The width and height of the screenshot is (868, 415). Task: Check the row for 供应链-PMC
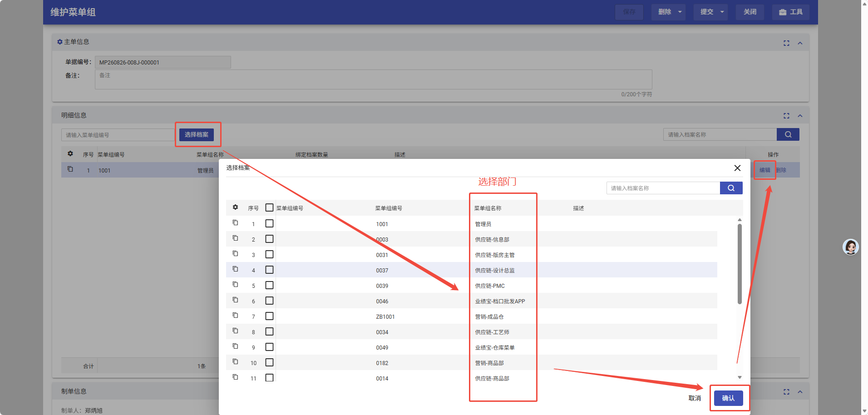tap(269, 285)
